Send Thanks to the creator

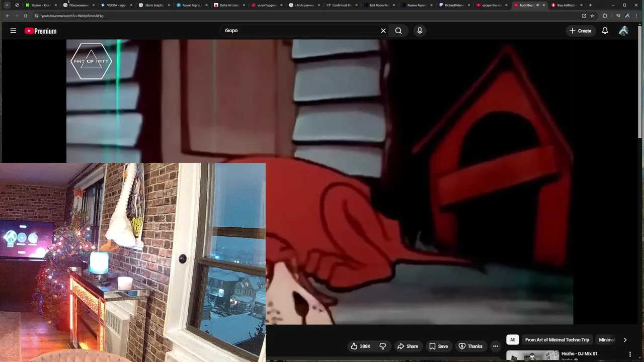(470, 346)
